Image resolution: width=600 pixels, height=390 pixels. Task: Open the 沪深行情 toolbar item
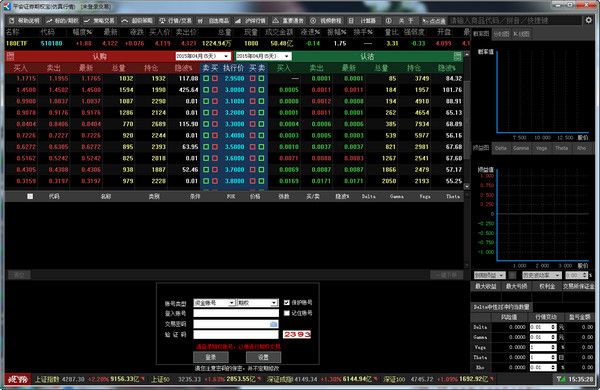(250, 21)
